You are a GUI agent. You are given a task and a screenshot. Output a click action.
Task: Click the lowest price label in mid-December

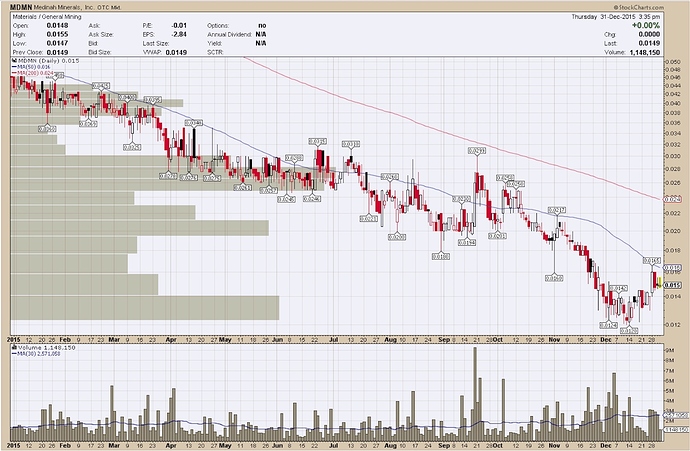(x=629, y=330)
